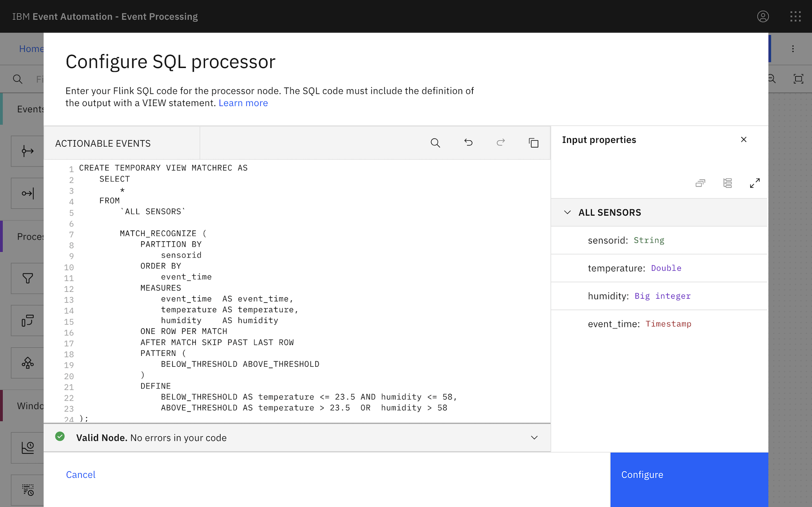Select the temperature Double property row
Screen dimensions: 812x507
[634, 268]
